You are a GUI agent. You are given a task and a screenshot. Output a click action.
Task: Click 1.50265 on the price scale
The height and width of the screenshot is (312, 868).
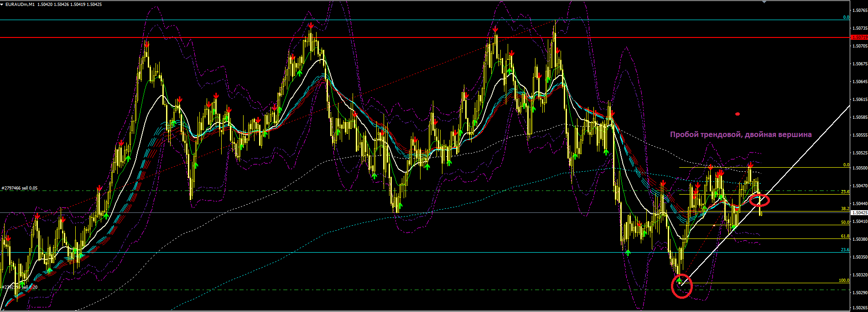tap(859, 307)
